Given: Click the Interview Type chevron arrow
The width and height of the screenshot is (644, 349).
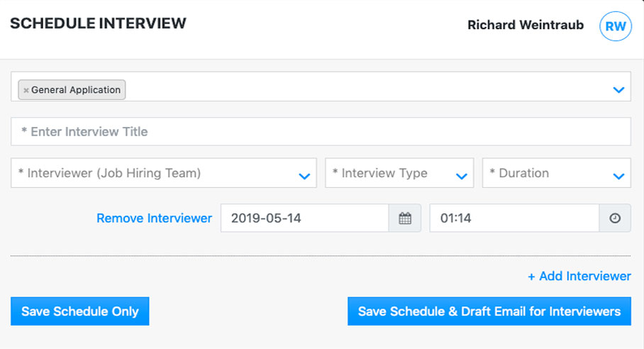Looking at the screenshot, I should coord(461,176).
